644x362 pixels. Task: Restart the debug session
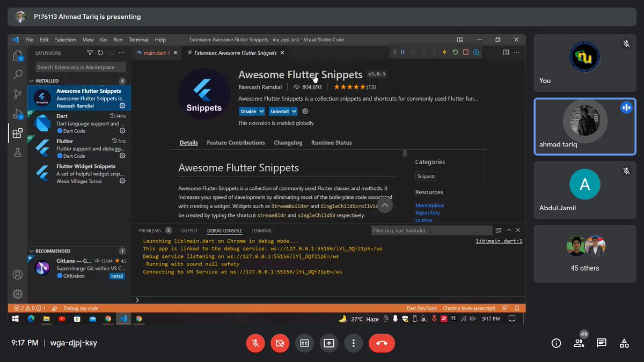455,52
